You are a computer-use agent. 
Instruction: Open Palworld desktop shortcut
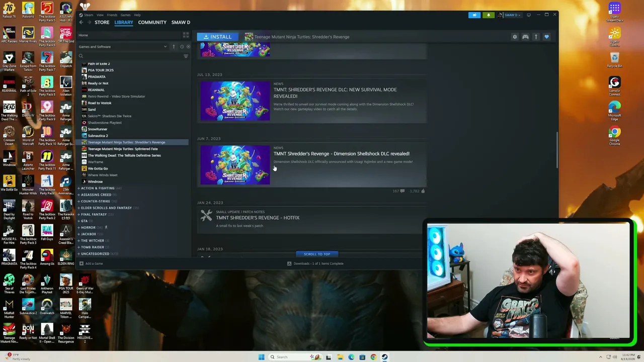click(x=28, y=10)
